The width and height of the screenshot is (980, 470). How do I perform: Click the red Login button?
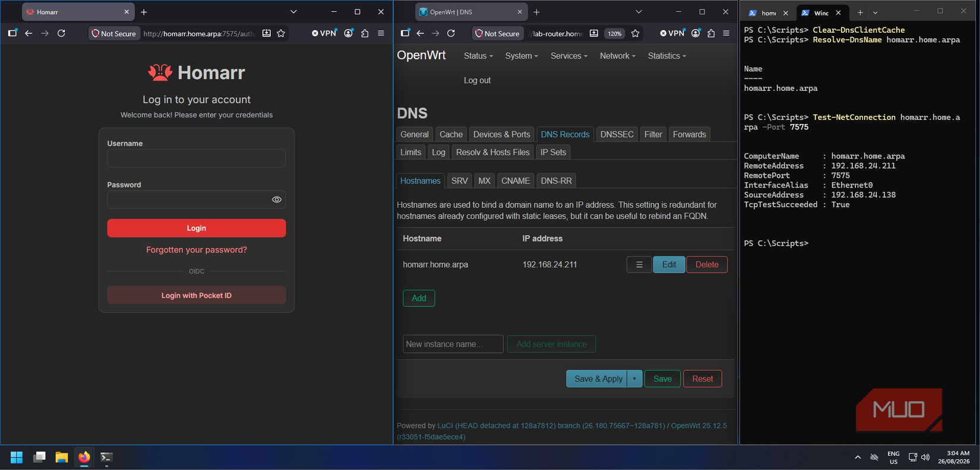coord(196,228)
